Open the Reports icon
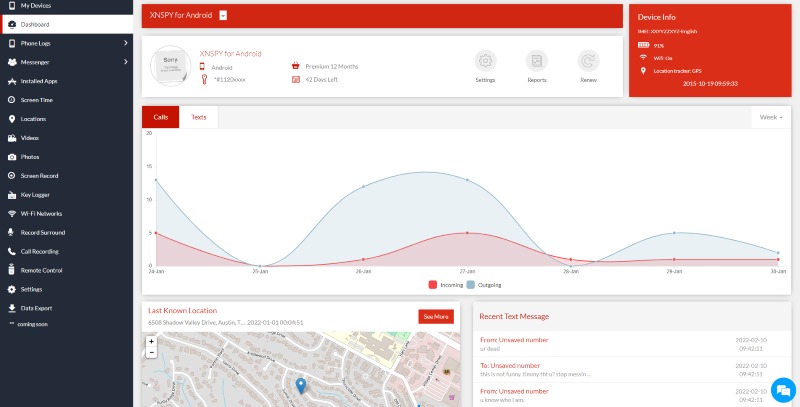The width and height of the screenshot is (800, 407). coord(537,60)
